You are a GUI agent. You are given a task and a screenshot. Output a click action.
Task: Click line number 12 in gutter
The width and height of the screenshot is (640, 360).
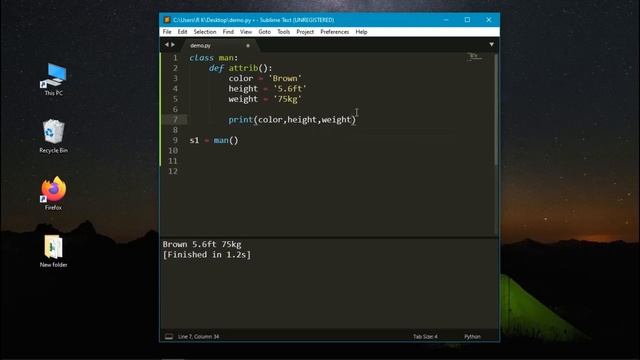coord(173,171)
